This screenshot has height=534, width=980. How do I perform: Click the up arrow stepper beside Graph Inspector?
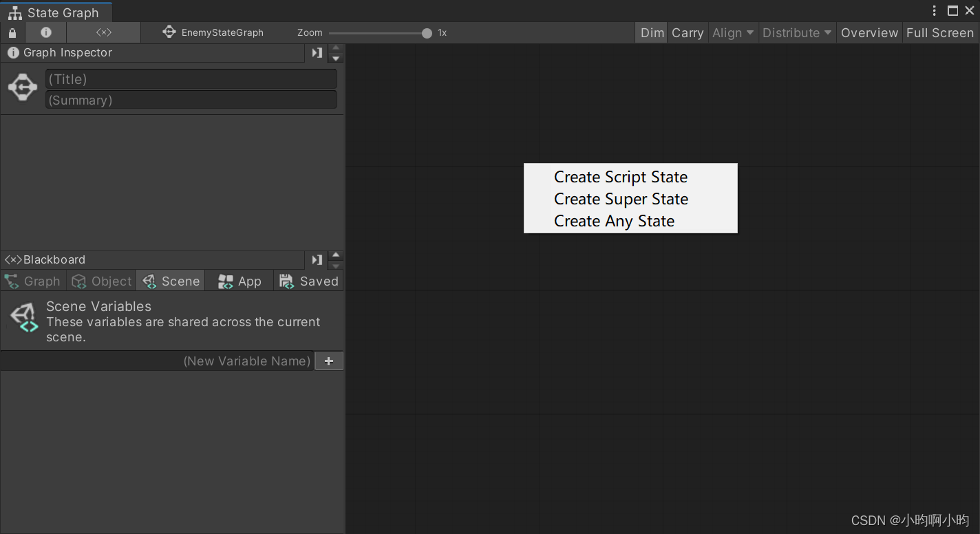pyautogui.click(x=335, y=48)
